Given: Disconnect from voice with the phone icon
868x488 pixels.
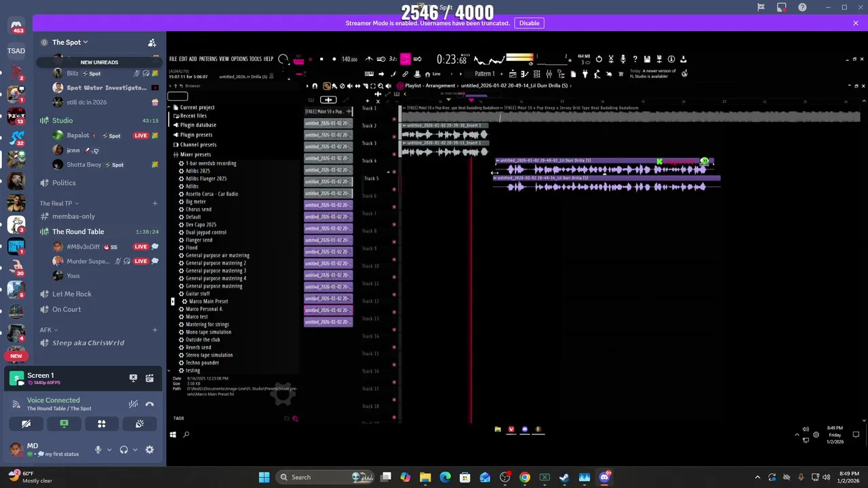Looking at the screenshot, I should (150, 404).
